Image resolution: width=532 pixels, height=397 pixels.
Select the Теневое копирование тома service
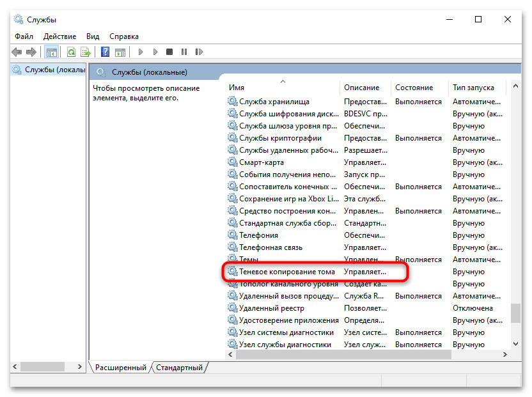point(289,271)
